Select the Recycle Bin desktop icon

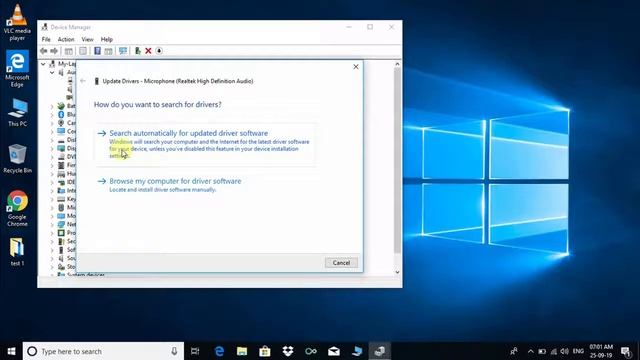coord(17,159)
